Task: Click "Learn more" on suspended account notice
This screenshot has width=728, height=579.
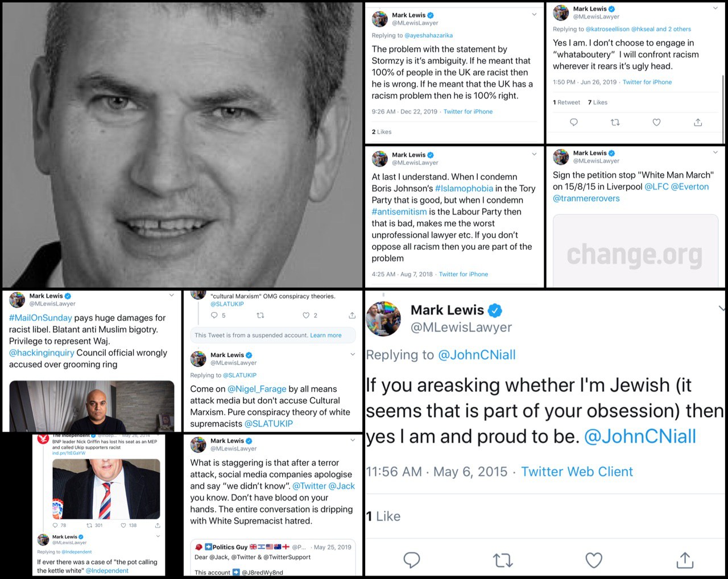Action: coord(326,336)
